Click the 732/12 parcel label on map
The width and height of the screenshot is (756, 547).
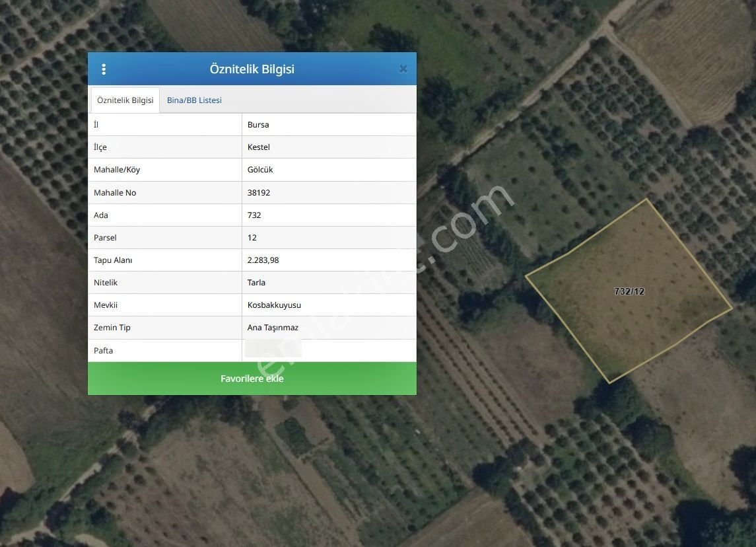[629, 291]
